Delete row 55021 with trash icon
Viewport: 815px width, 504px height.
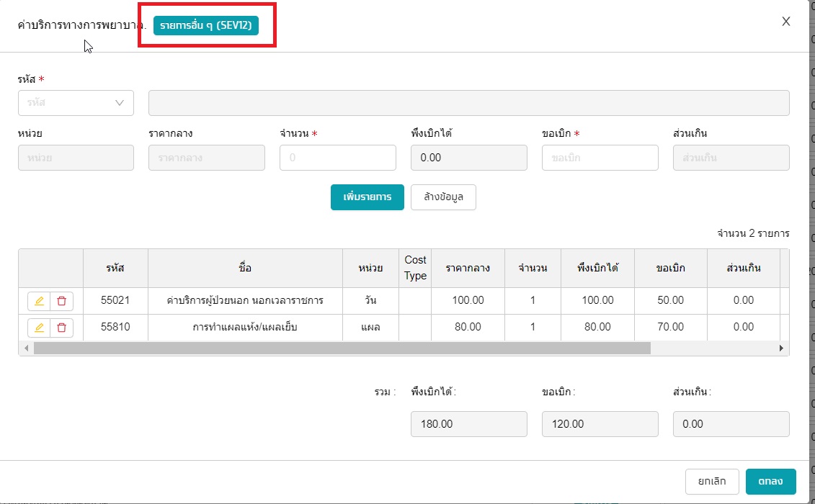tap(61, 301)
